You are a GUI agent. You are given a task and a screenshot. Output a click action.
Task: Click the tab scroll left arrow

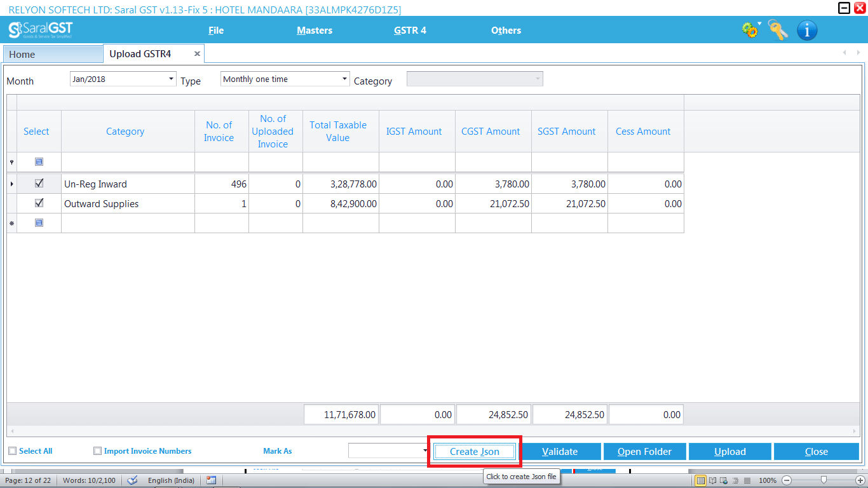(844, 53)
